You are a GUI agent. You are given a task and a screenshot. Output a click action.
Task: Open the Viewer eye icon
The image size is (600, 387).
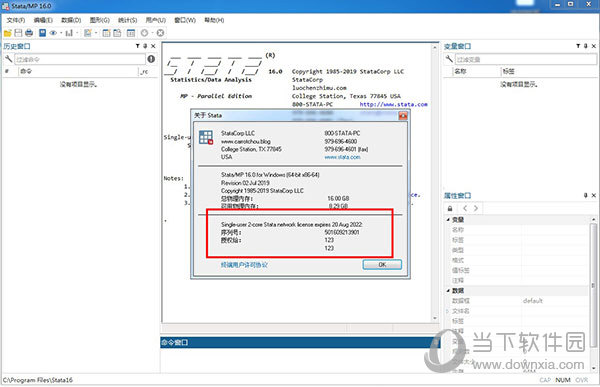(53, 33)
